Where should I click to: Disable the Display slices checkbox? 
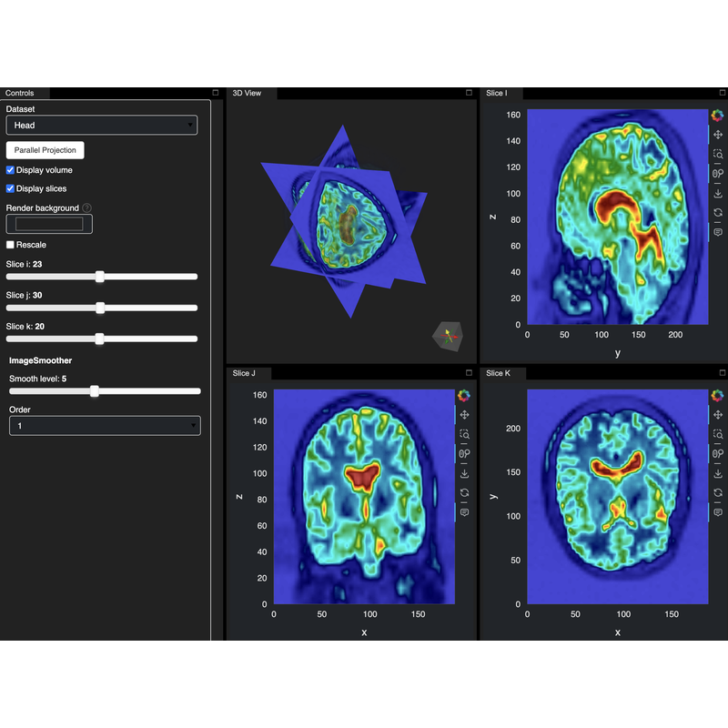coord(11,188)
